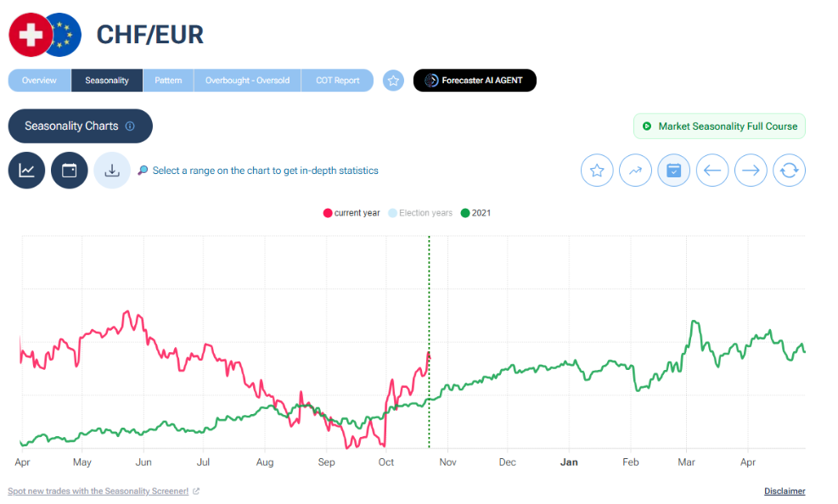The image size is (838, 504).
Task: Click external link icon after Seasonality Screener
Action: 196,491
